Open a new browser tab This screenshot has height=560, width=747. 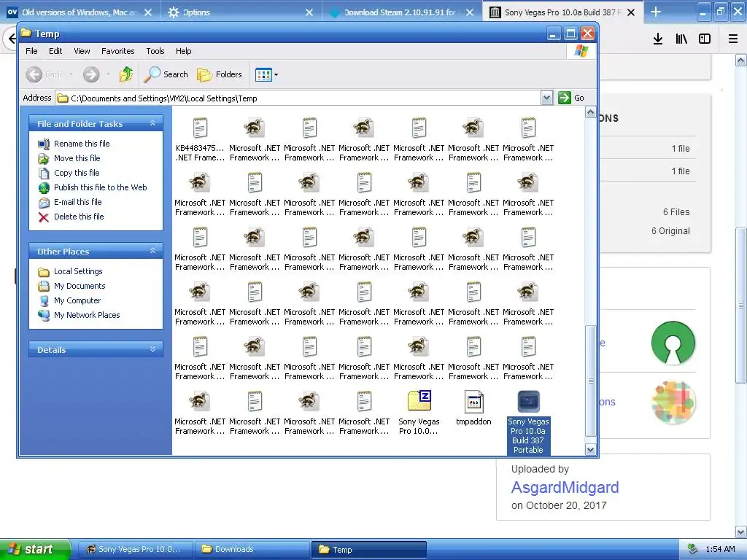tap(656, 12)
